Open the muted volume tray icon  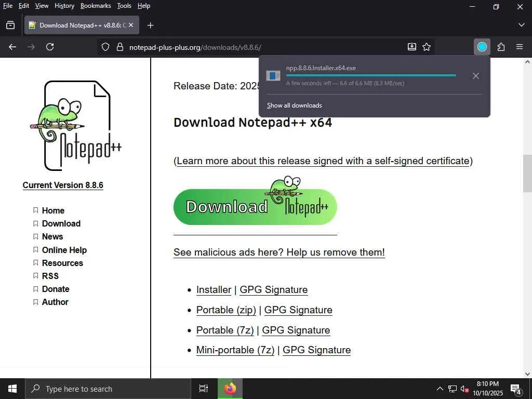point(464,389)
